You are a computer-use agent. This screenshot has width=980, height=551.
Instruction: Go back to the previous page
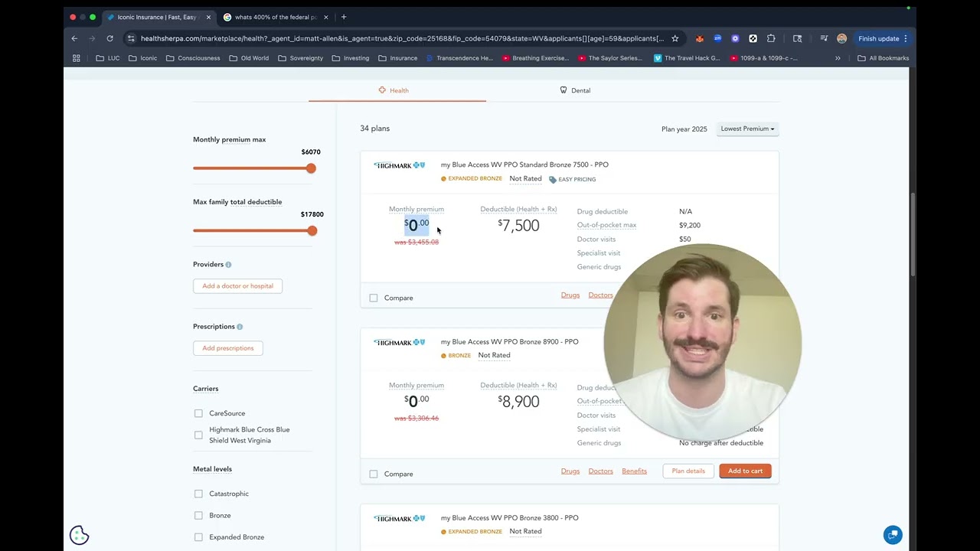click(74, 38)
